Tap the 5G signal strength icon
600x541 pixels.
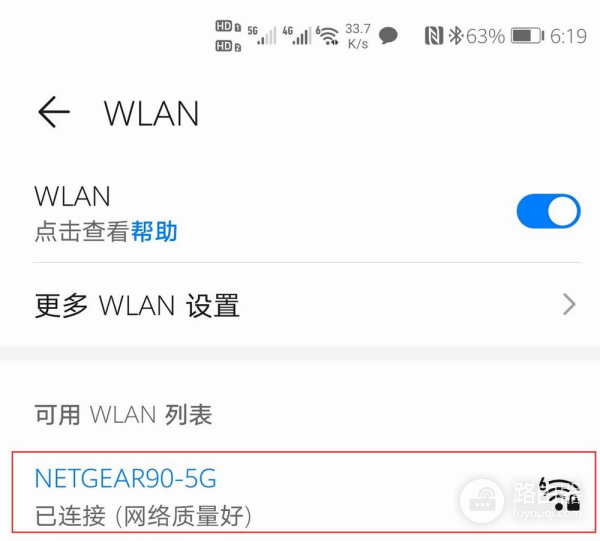pyautogui.click(x=262, y=36)
